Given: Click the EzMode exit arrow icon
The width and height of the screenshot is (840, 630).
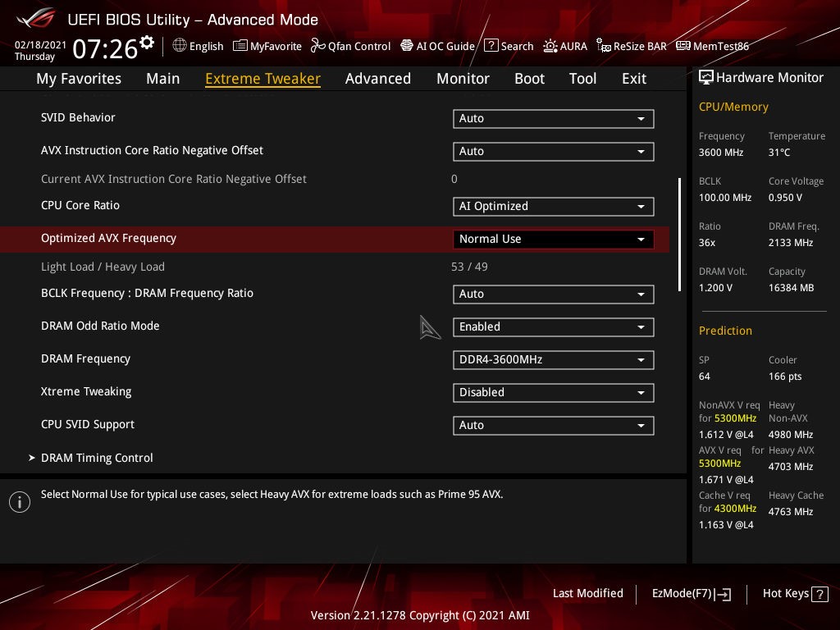Looking at the screenshot, I should [x=723, y=594].
